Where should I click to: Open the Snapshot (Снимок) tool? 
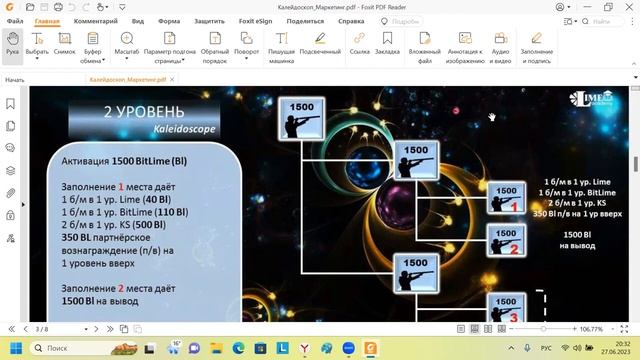64,43
